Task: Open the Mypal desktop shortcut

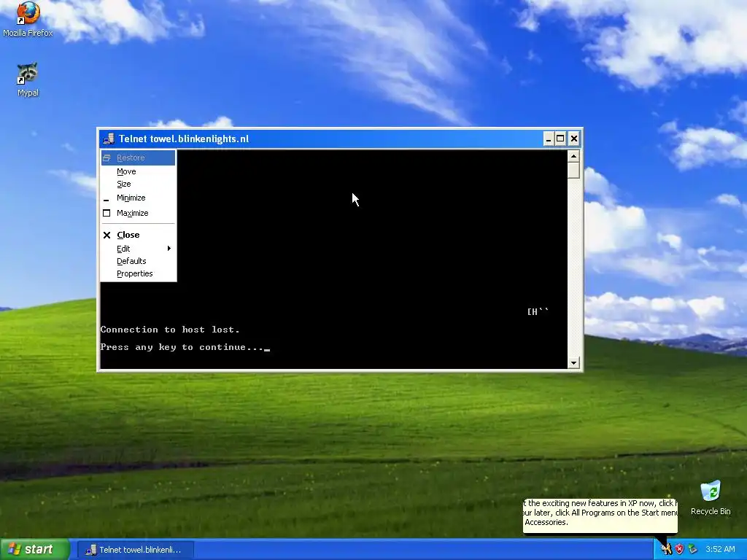Action: (28, 79)
